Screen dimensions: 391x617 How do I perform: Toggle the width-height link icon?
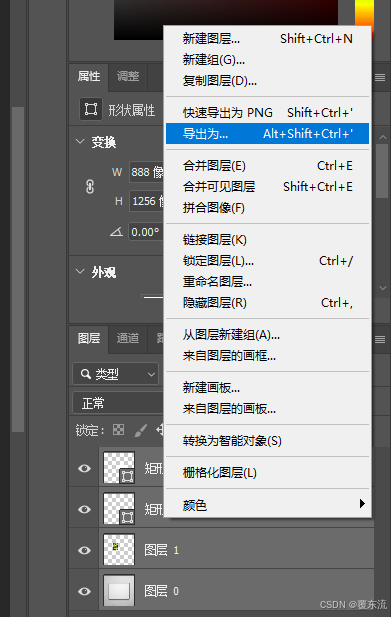[x=90, y=187]
